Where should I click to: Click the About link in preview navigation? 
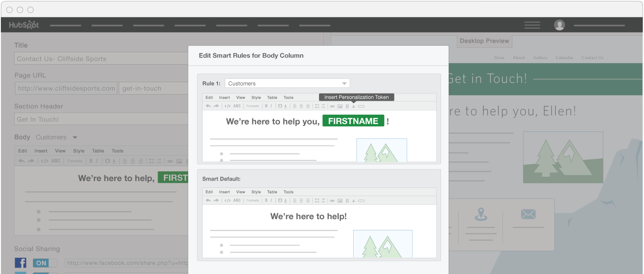[x=519, y=57]
